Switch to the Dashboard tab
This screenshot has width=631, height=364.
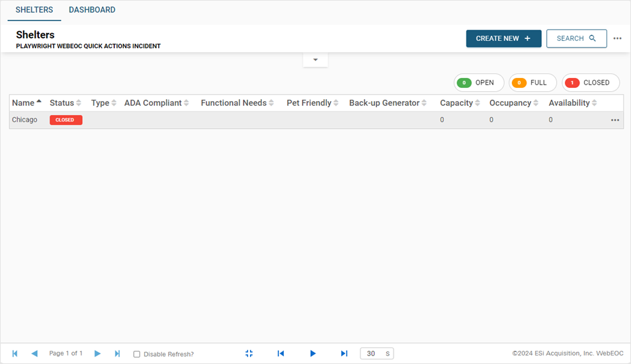(92, 10)
